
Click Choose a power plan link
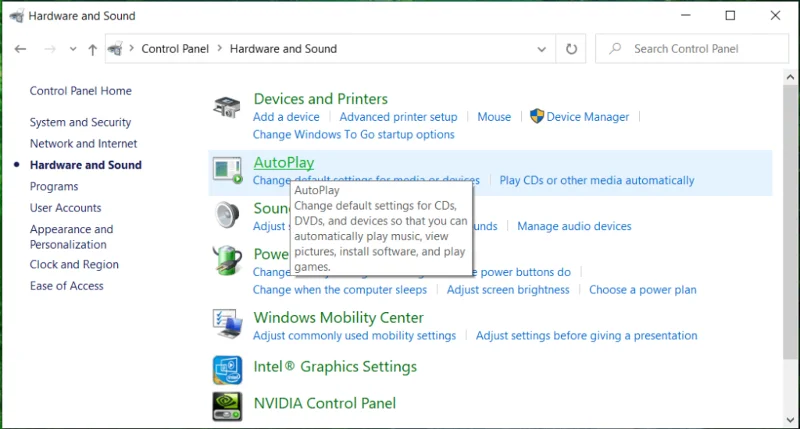(643, 290)
